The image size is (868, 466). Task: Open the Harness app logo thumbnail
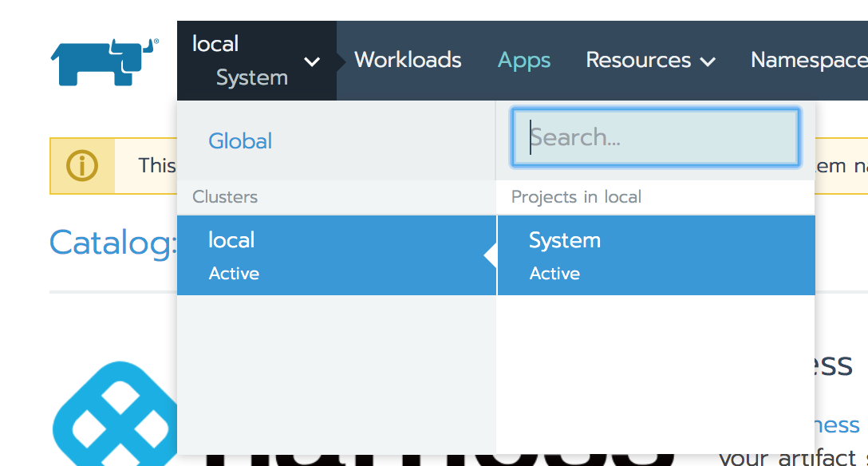(x=115, y=413)
